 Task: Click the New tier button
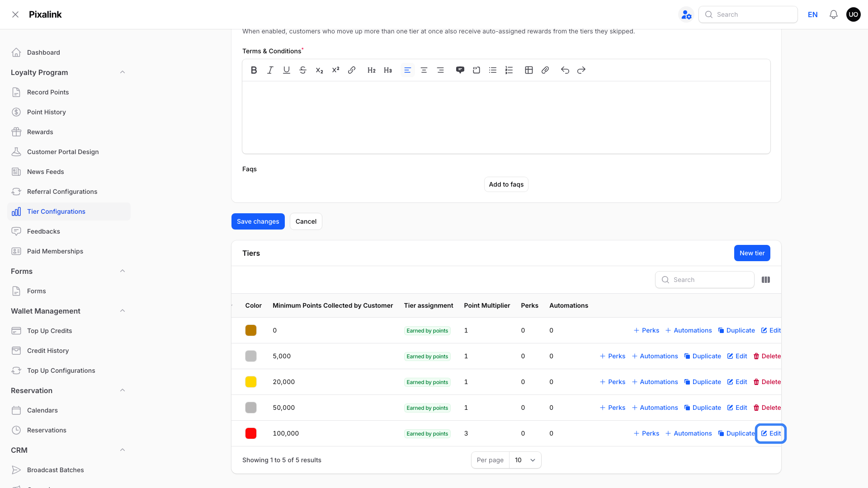click(752, 253)
